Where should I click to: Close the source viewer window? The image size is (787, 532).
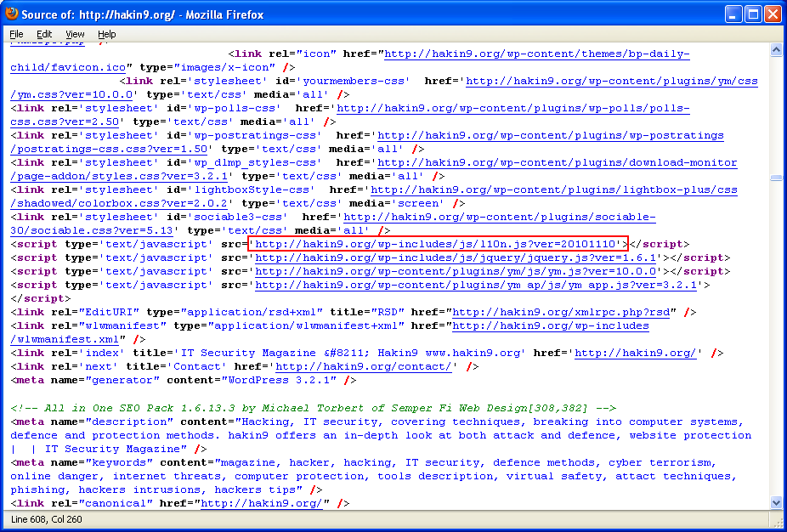[773, 14]
